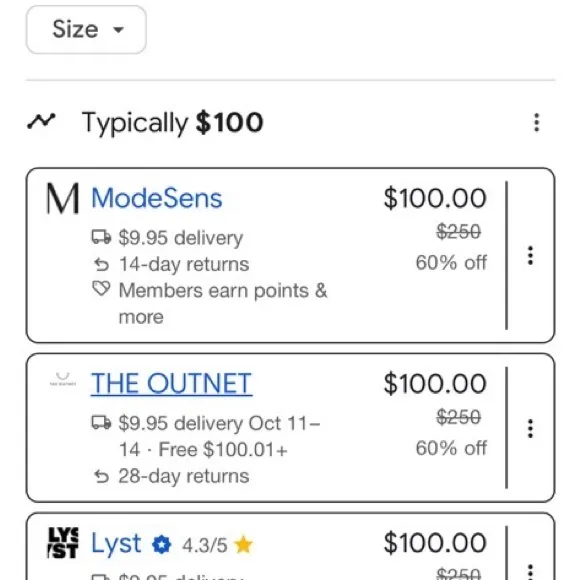
Task: Open three-dot menu for THE OUTNET offer
Action: 530,428
